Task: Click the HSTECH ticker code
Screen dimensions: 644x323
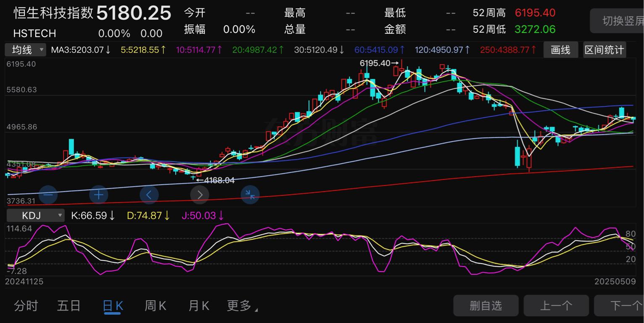Action: [x=34, y=33]
